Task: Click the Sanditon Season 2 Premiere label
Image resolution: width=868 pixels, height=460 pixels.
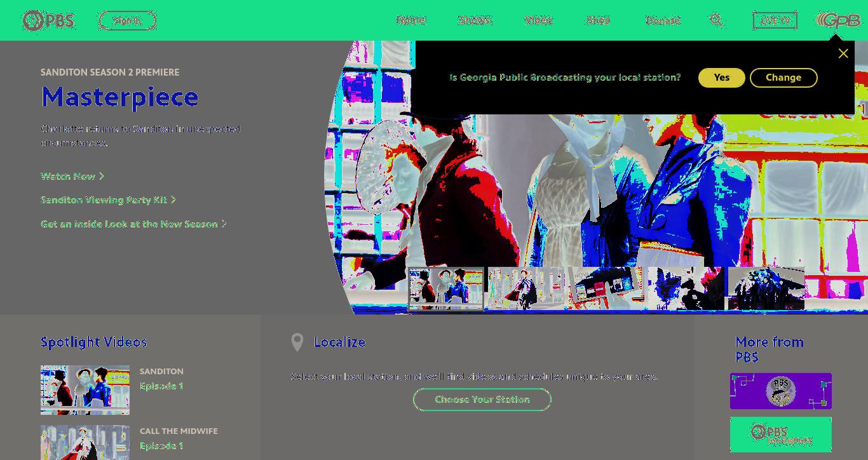Action: point(110,72)
